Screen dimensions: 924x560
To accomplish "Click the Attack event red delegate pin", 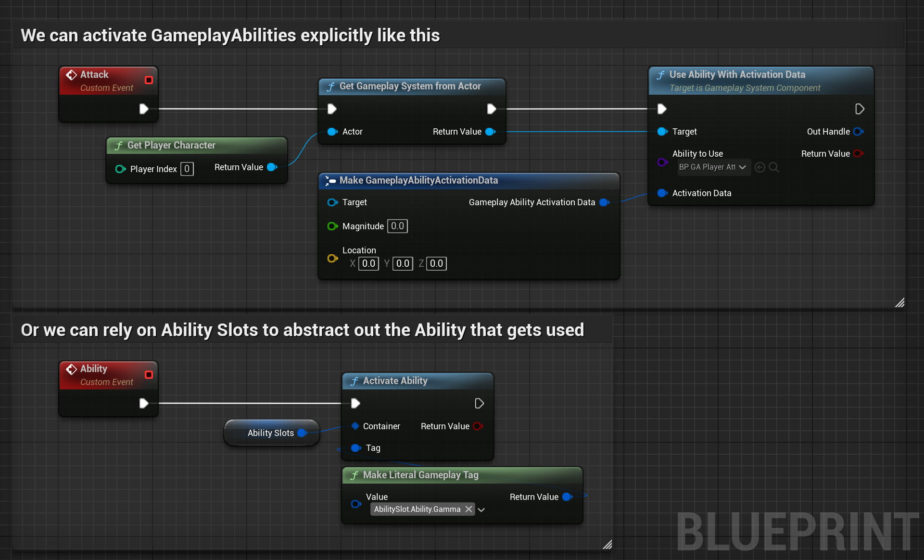I will (149, 80).
